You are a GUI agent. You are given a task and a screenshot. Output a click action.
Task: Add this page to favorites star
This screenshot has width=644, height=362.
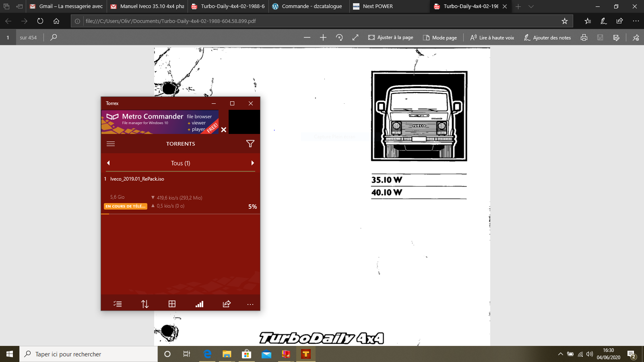564,21
